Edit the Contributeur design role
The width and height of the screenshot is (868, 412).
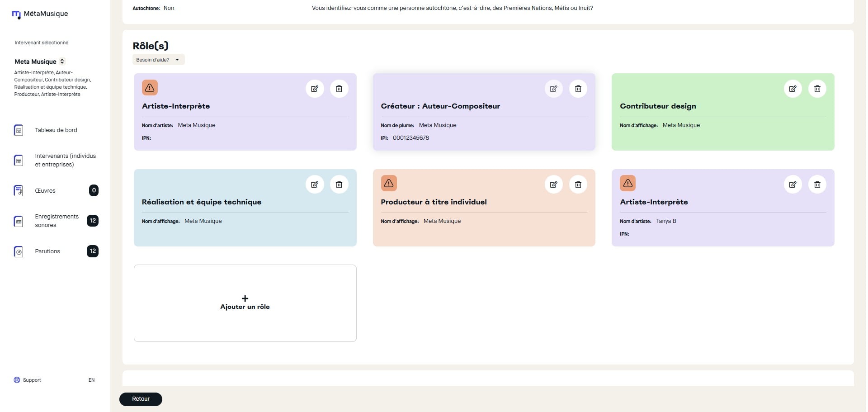point(793,89)
